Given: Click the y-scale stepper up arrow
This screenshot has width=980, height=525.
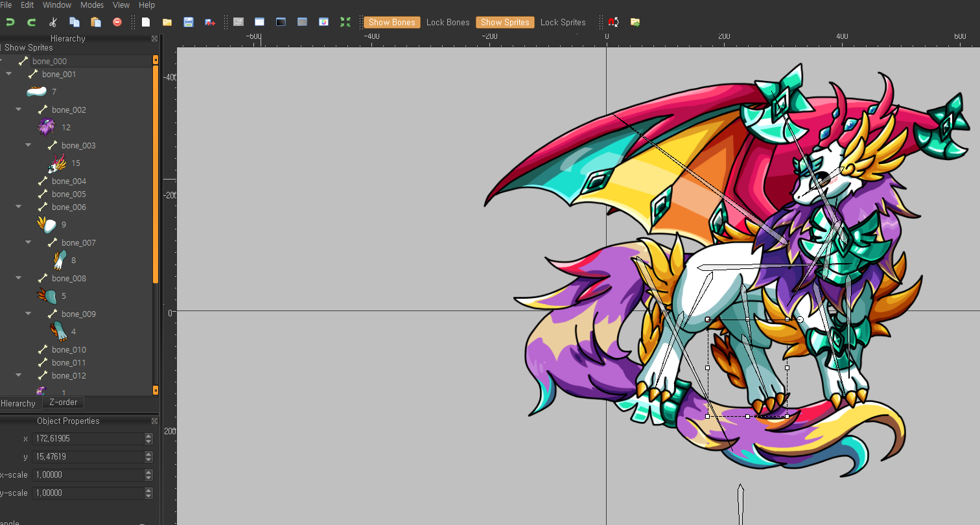Looking at the screenshot, I should click(148, 490).
